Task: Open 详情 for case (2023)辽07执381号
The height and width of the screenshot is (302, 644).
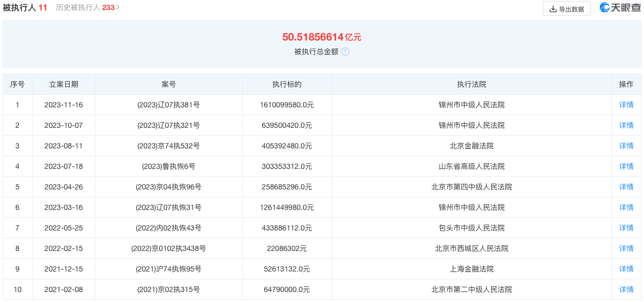Action: [626, 105]
